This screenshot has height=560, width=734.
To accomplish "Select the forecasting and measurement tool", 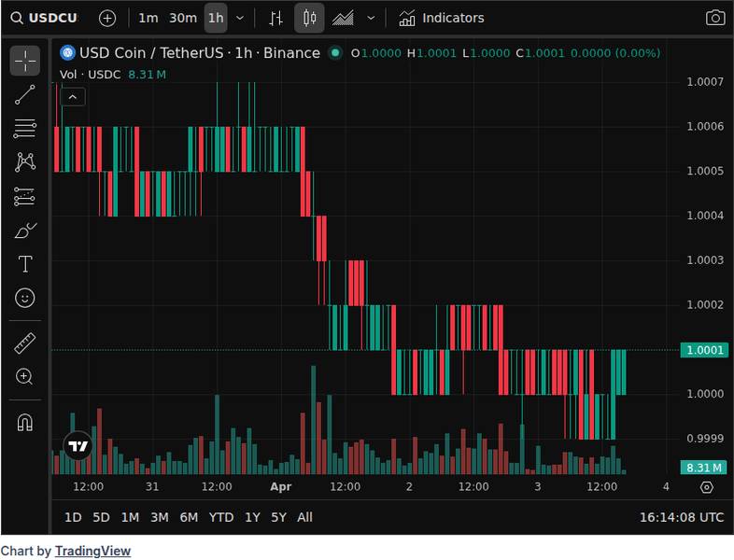I will pos(25,197).
